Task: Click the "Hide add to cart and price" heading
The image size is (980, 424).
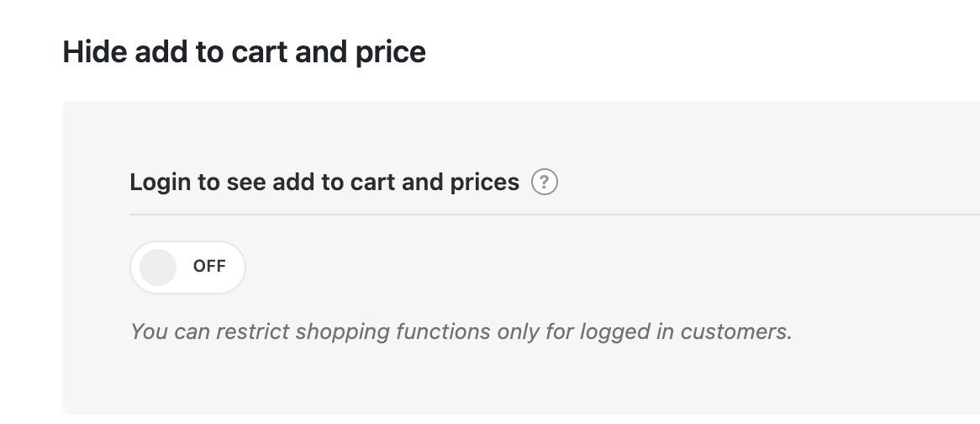Action: [x=244, y=52]
